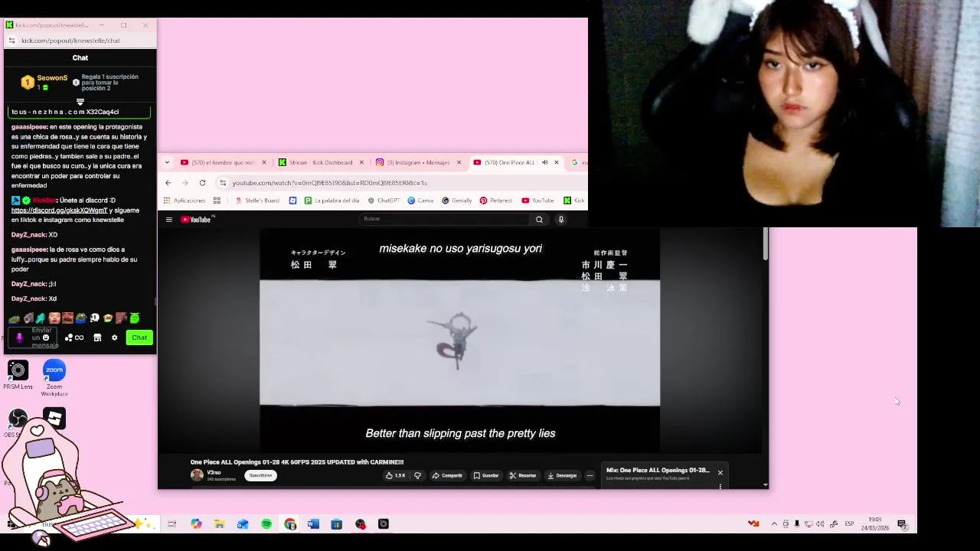Image resolution: width=980 pixels, height=551 pixels.
Task: Close the Mix One Piece playlist panel
Action: coord(720,473)
